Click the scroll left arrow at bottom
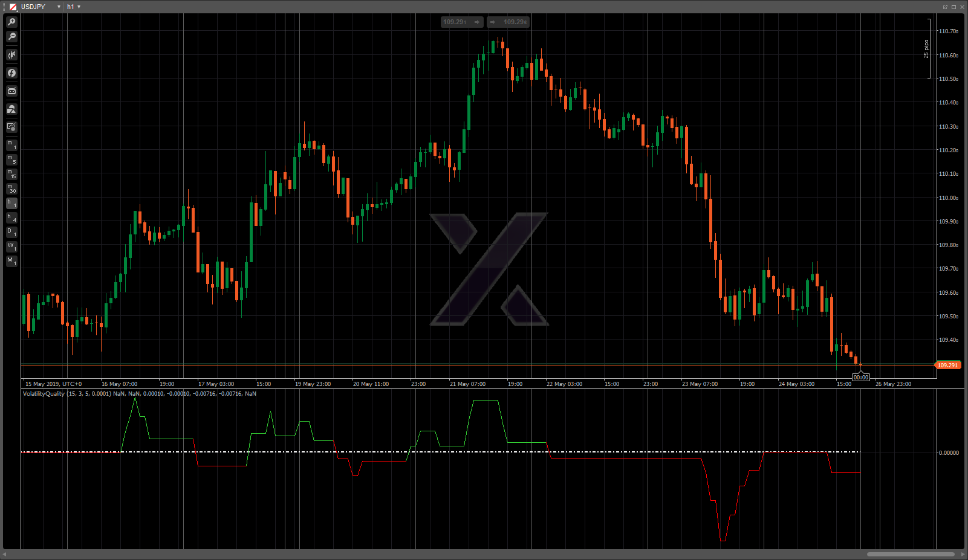The height and width of the screenshot is (560, 968). point(4,554)
